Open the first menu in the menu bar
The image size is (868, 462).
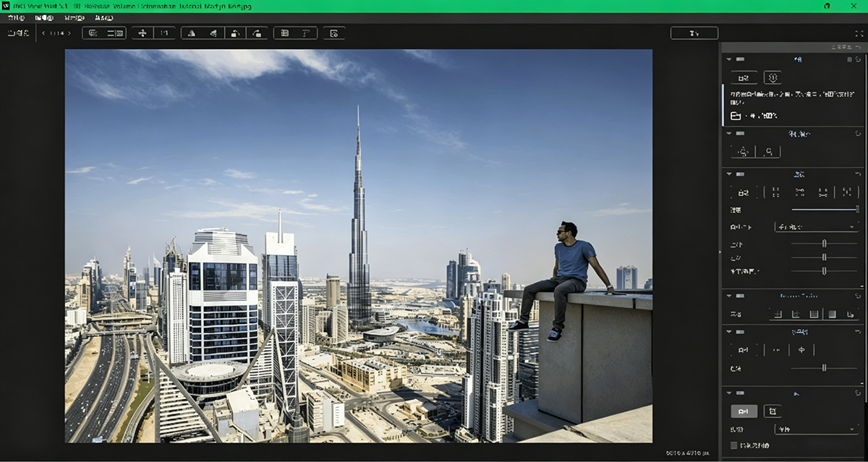(16, 17)
